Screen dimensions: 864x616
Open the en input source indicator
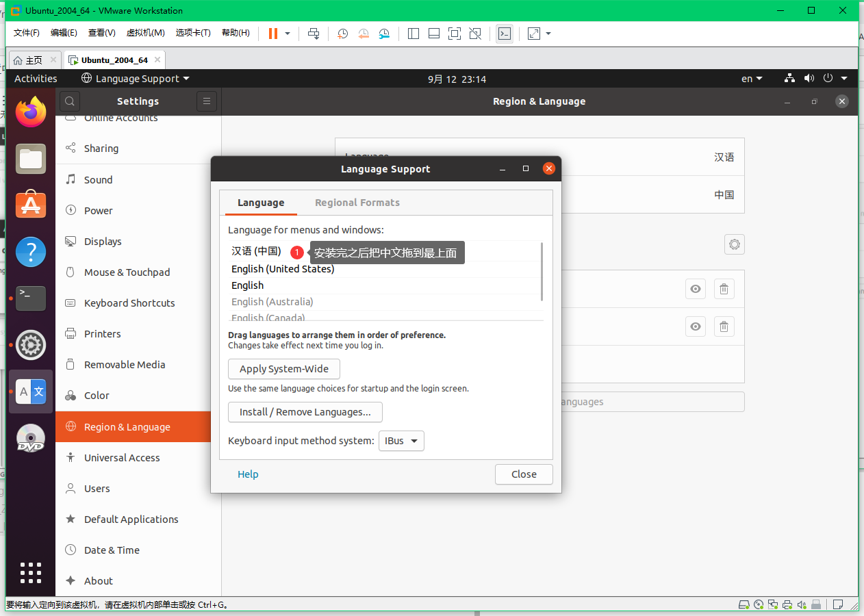(x=752, y=79)
